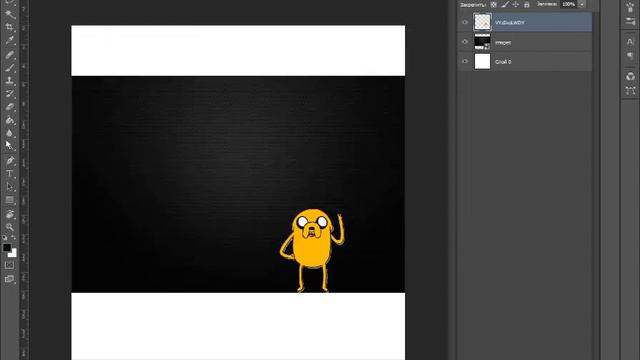Open the Paragraph panel icon
640x360 pixels.
(x=630, y=56)
